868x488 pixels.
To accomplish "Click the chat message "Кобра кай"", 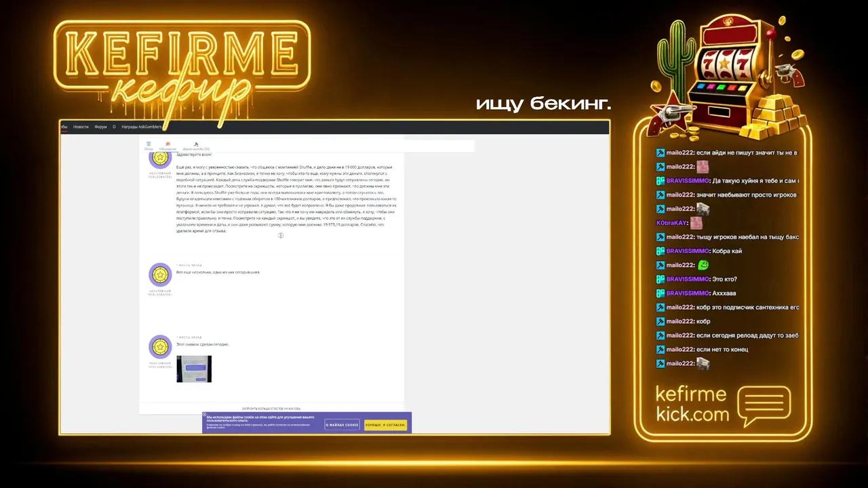I will (x=727, y=251).
